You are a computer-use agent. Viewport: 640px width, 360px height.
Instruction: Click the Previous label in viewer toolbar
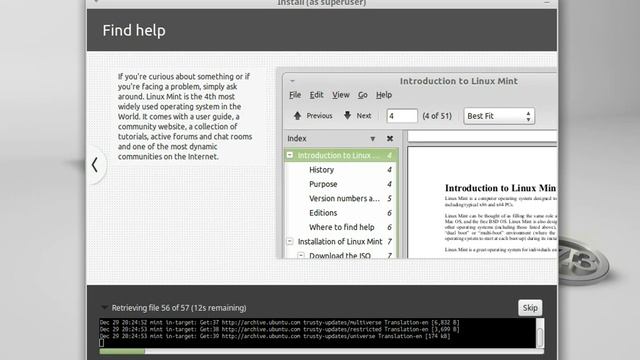point(319,116)
